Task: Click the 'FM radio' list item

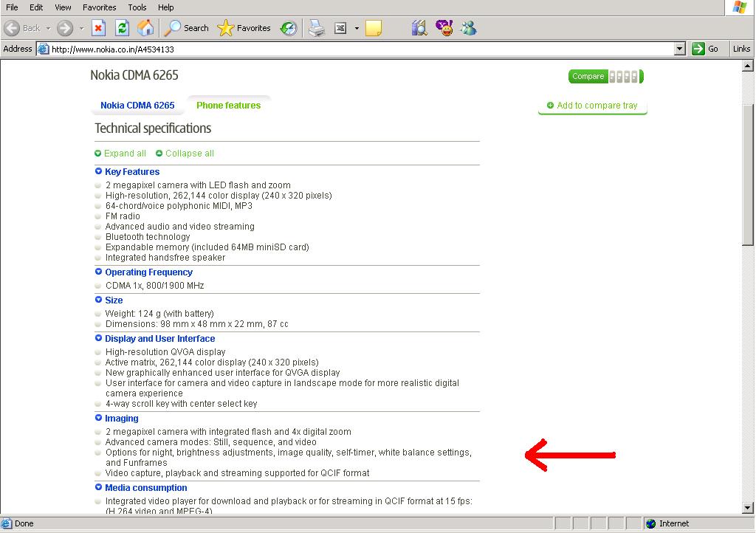Action: pos(123,216)
